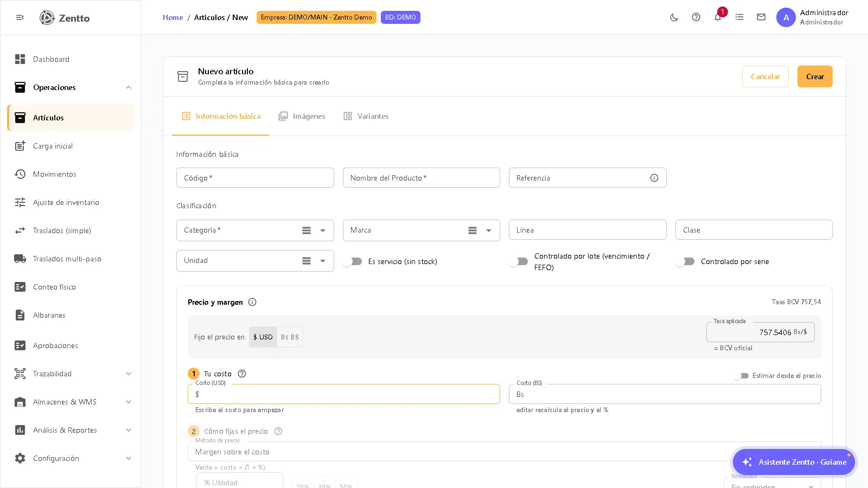The height and width of the screenshot is (488, 868).
Task: Open the notifications bell
Action: pos(718,17)
